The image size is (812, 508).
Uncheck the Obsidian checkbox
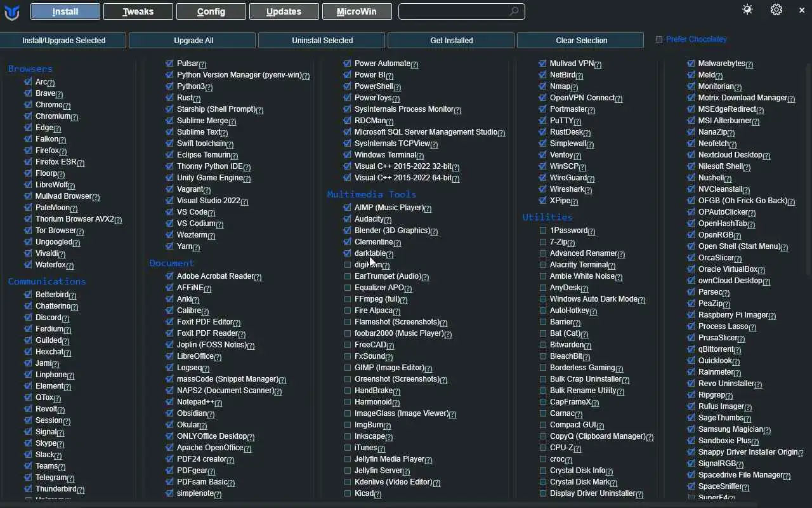[x=169, y=413]
